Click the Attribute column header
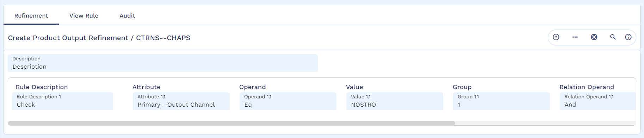 [x=146, y=87]
